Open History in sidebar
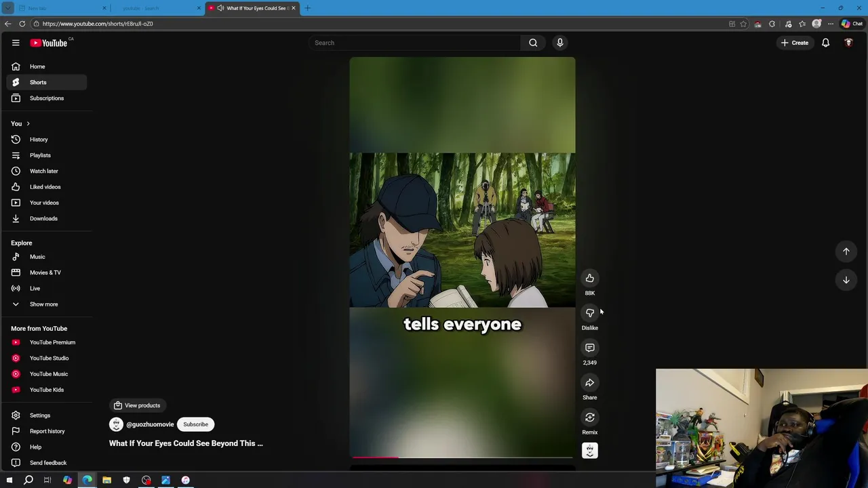The width and height of the screenshot is (868, 488). [46, 140]
